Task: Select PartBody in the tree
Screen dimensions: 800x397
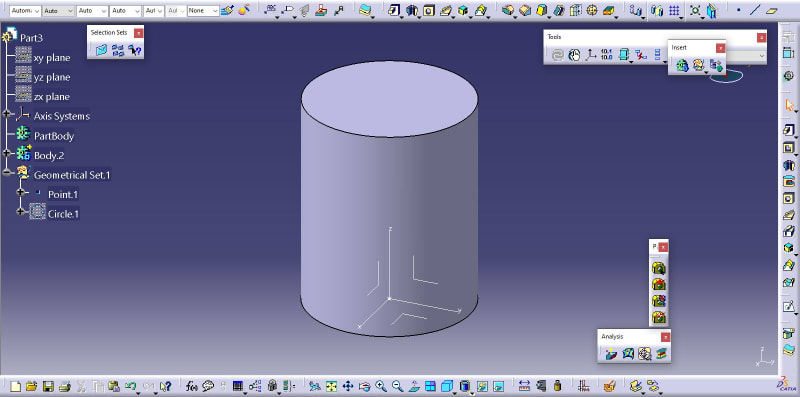Action: [x=54, y=136]
